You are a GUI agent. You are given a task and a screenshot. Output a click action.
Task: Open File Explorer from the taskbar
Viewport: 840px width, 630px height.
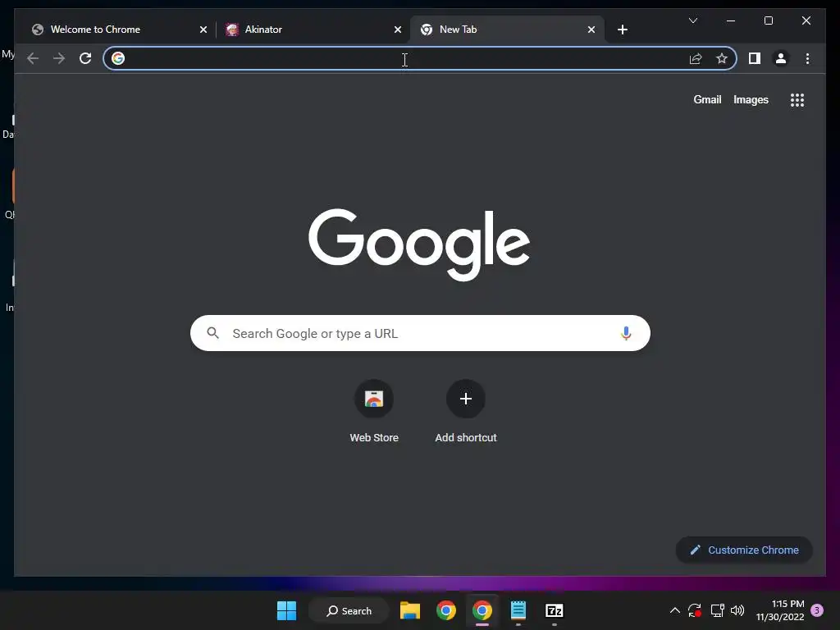tap(410, 610)
